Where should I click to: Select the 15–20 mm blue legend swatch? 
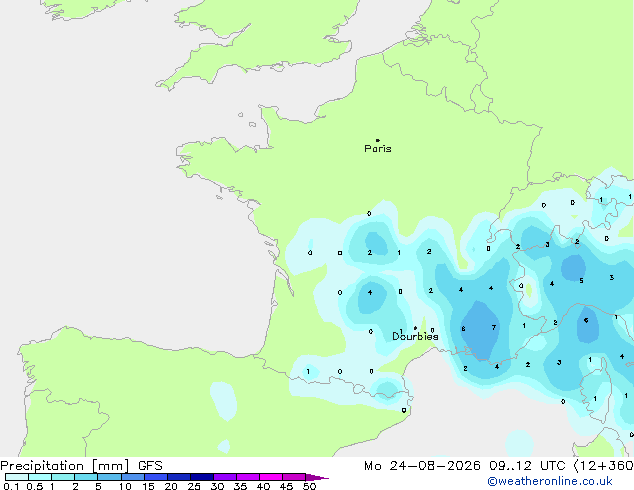pos(156,477)
